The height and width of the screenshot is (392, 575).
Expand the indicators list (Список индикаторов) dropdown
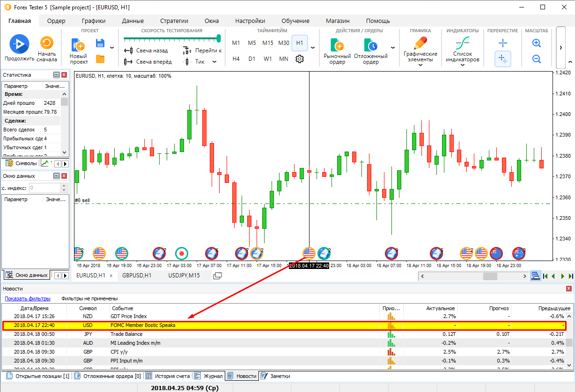pos(462,65)
